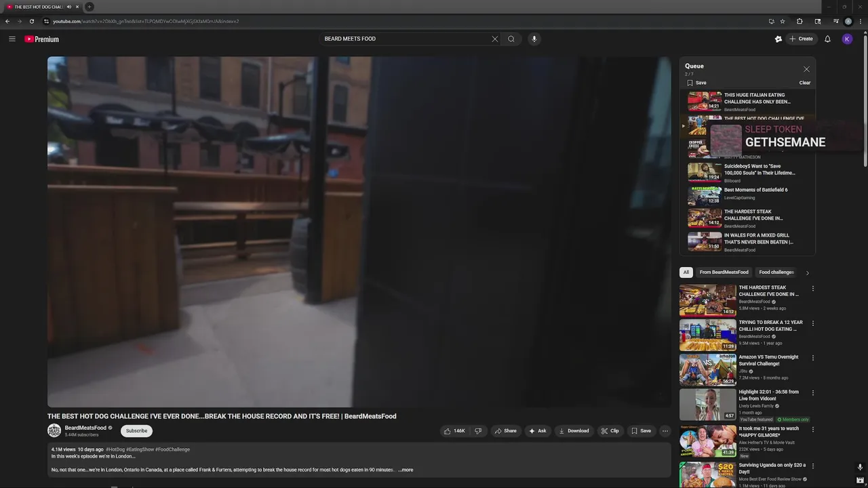Screen dimensions: 868x488
Task: Open the sparkle icon left of Create
Action: [778, 39]
